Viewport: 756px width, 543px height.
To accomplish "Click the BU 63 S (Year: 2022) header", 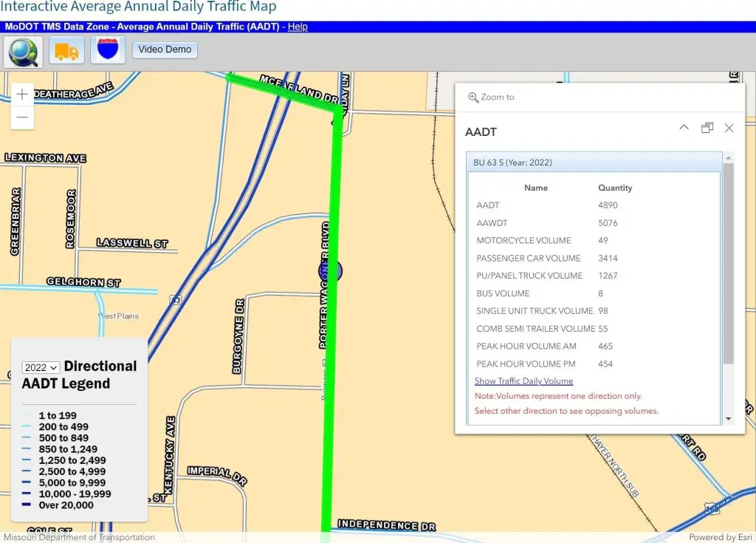I will point(594,163).
